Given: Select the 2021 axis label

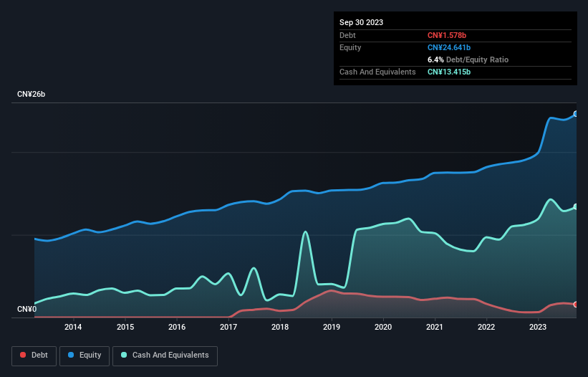Looking at the screenshot, I should 435,327.
